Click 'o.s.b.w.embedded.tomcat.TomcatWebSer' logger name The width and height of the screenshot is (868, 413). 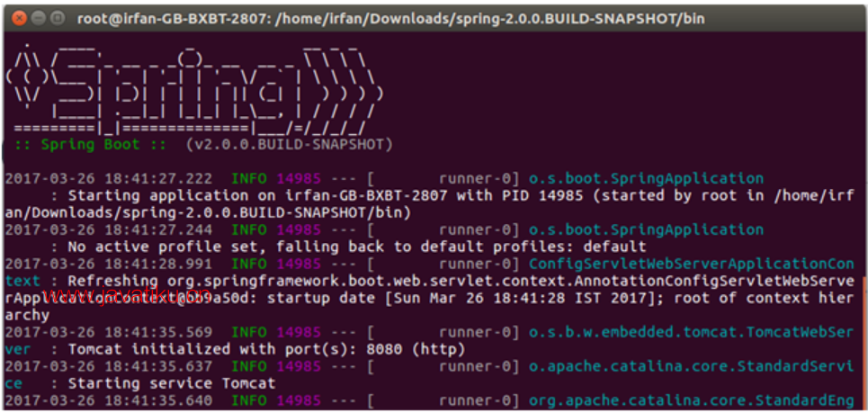[x=692, y=333]
